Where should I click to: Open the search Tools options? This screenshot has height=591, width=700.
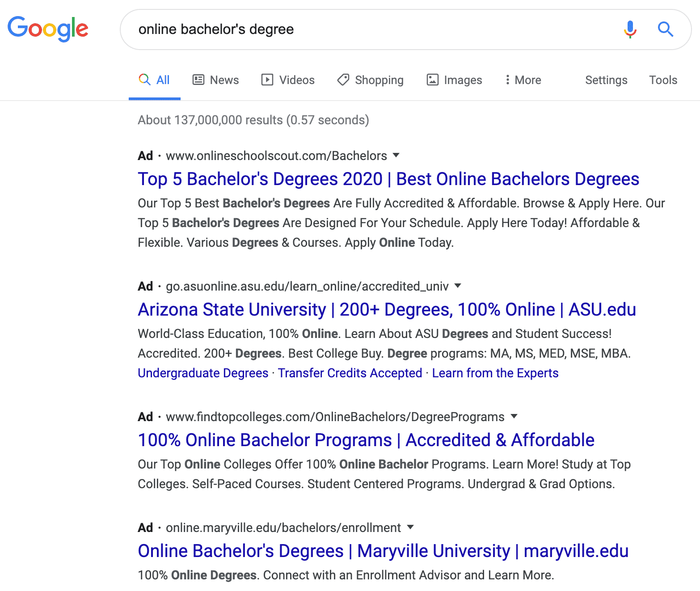click(663, 80)
